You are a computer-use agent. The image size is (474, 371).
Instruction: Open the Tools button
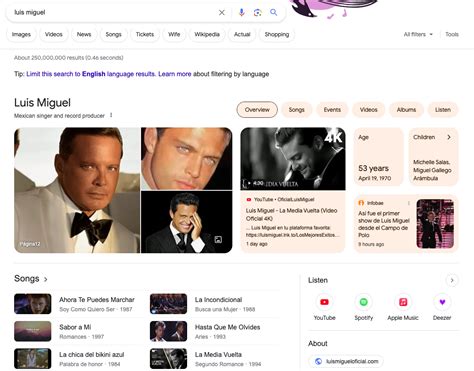pyautogui.click(x=452, y=34)
